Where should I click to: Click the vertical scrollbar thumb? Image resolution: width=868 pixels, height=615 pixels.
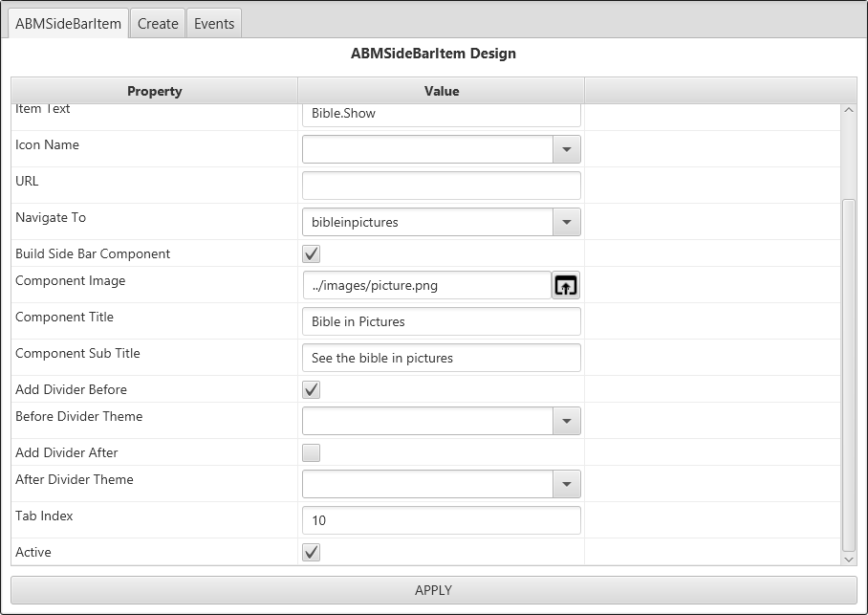pyautogui.click(x=849, y=375)
